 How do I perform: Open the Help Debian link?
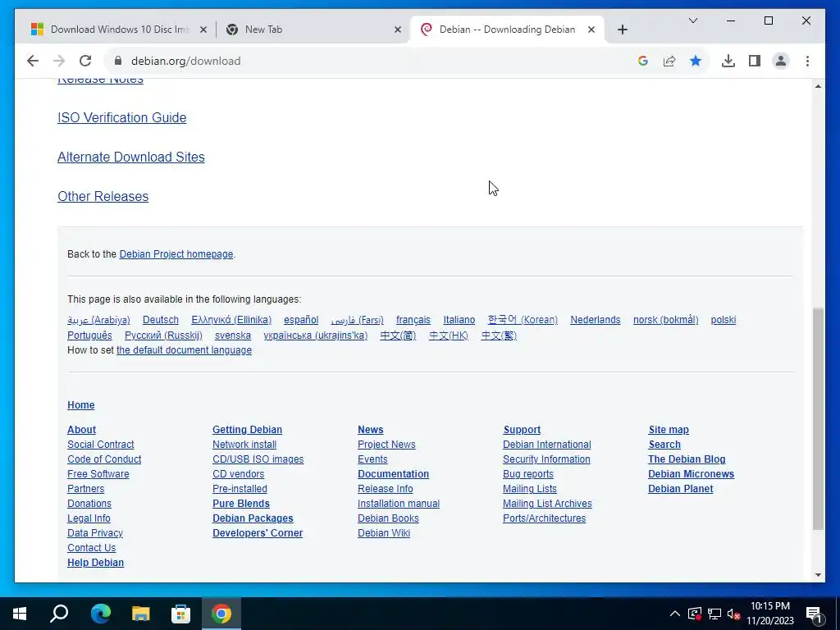click(x=95, y=563)
